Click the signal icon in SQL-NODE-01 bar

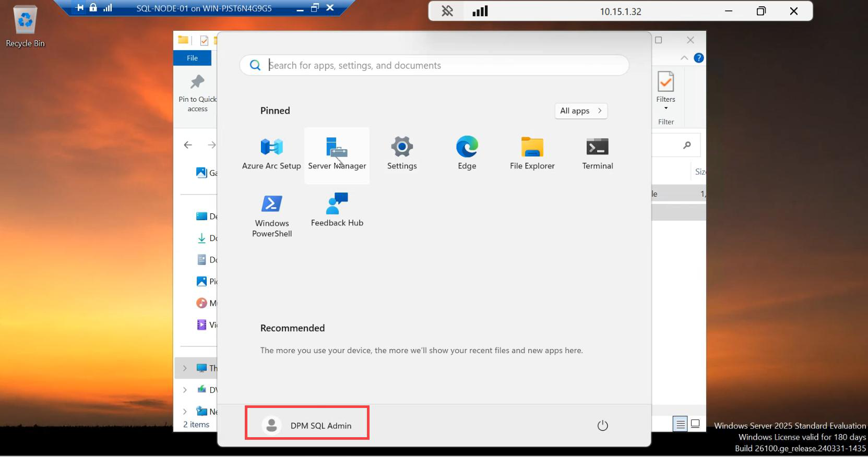coord(108,8)
